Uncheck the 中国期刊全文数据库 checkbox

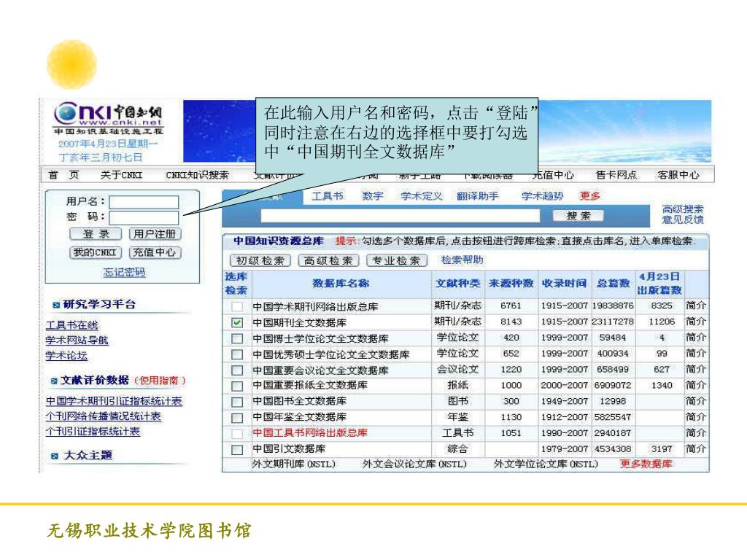237,322
